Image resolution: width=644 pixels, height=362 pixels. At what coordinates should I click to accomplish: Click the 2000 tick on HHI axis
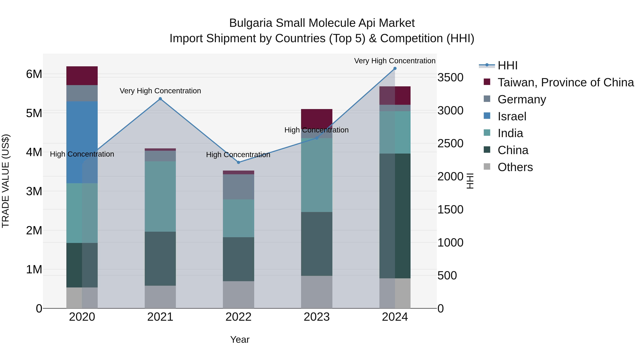point(450,176)
